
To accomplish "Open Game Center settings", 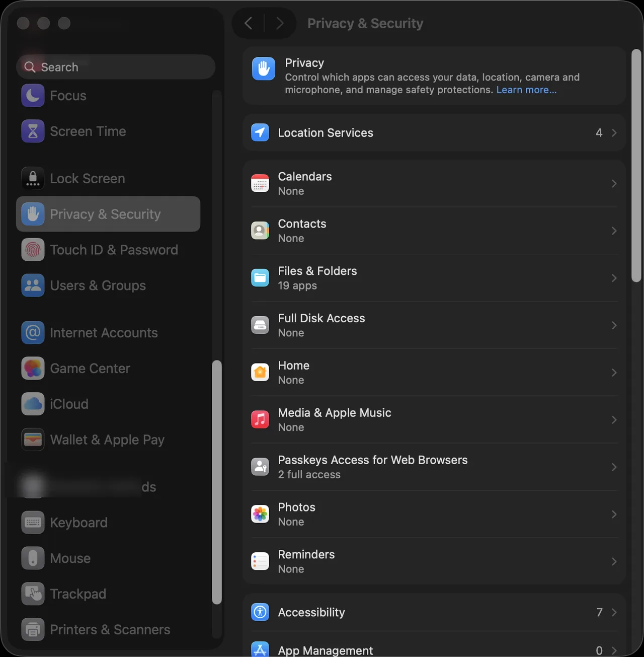I will [x=108, y=369].
